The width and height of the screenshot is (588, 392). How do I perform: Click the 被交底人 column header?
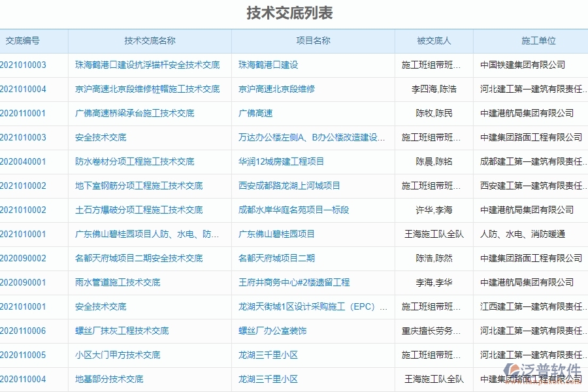(433, 41)
